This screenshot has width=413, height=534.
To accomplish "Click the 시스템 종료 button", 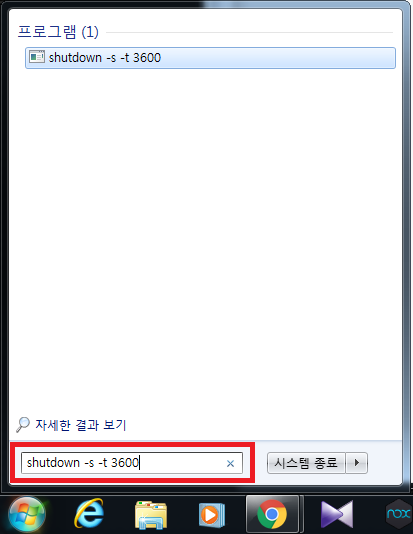I will coord(306,463).
